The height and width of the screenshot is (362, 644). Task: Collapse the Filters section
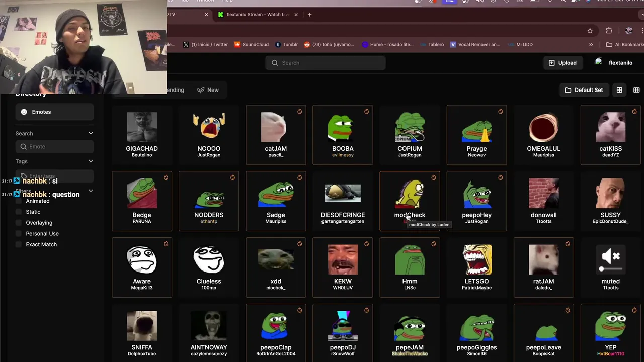click(x=91, y=191)
